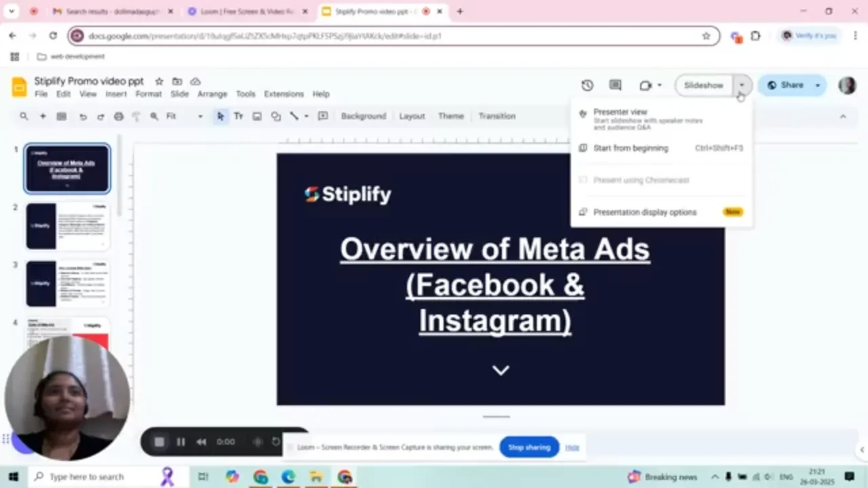Click the Theme button
The width and height of the screenshot is (868, 488).
451,117
